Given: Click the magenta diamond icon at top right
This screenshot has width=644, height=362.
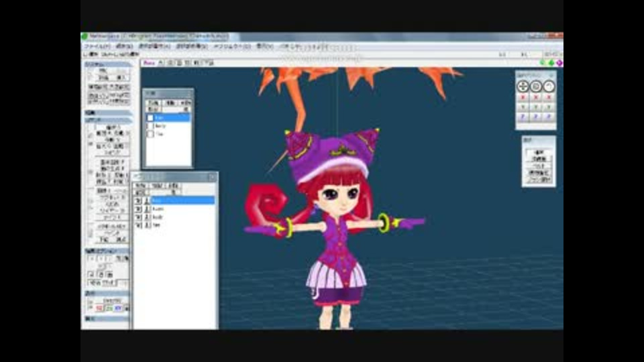Looking at the screenshot, I should click(559, 63).
